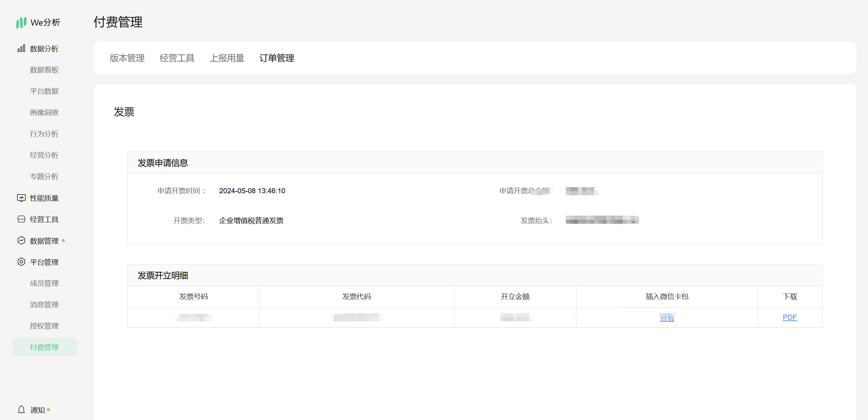
Task: Open 画像洞察 in sidebar
Action: click(44, 113)
